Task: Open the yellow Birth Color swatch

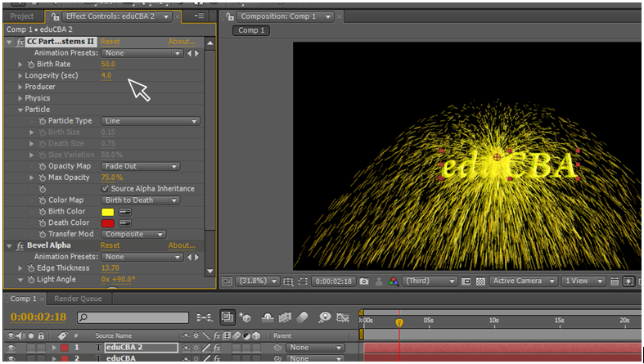Action: point(108,212)
